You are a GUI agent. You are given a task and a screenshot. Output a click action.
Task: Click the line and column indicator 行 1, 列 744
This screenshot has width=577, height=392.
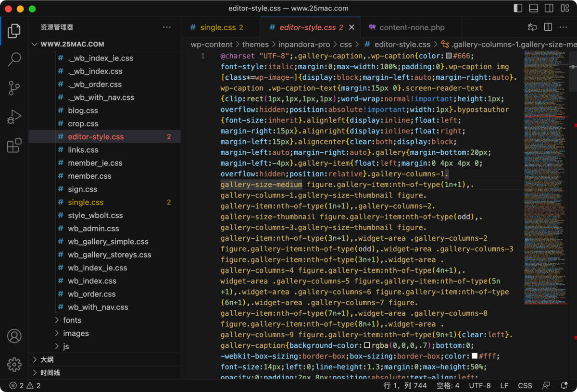(x=405, y=385)
